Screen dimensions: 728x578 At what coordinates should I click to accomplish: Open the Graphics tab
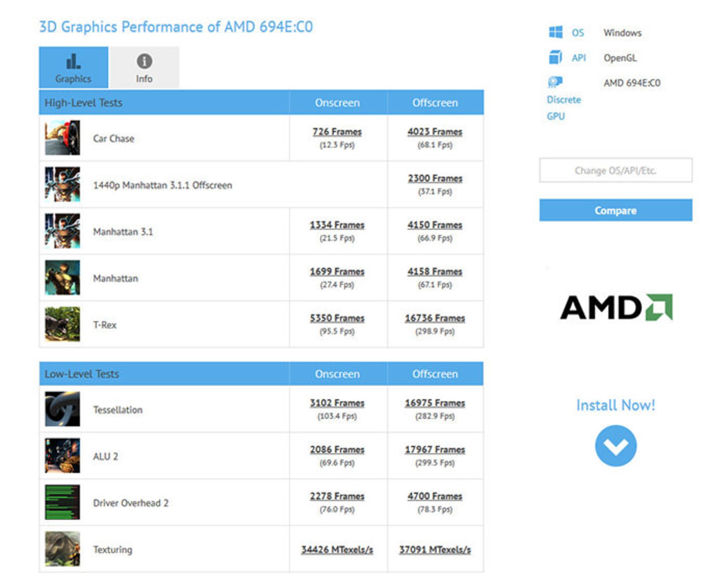[73, 67]
